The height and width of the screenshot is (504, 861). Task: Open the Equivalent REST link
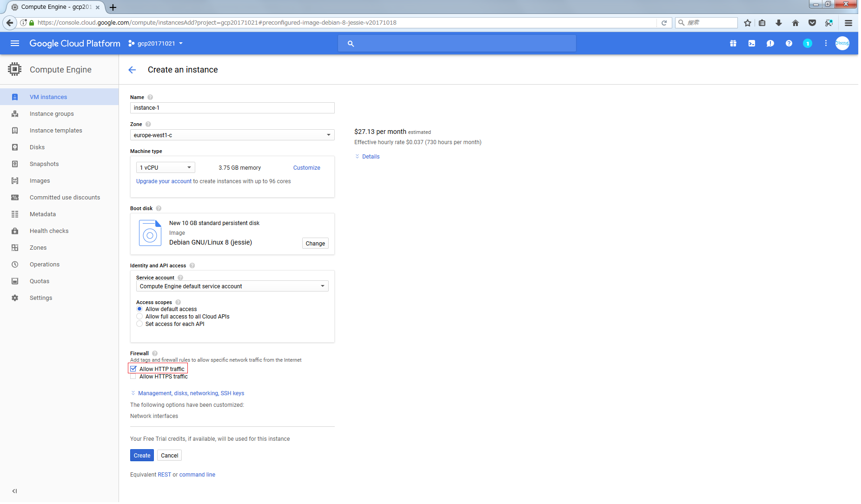[164, 475]
